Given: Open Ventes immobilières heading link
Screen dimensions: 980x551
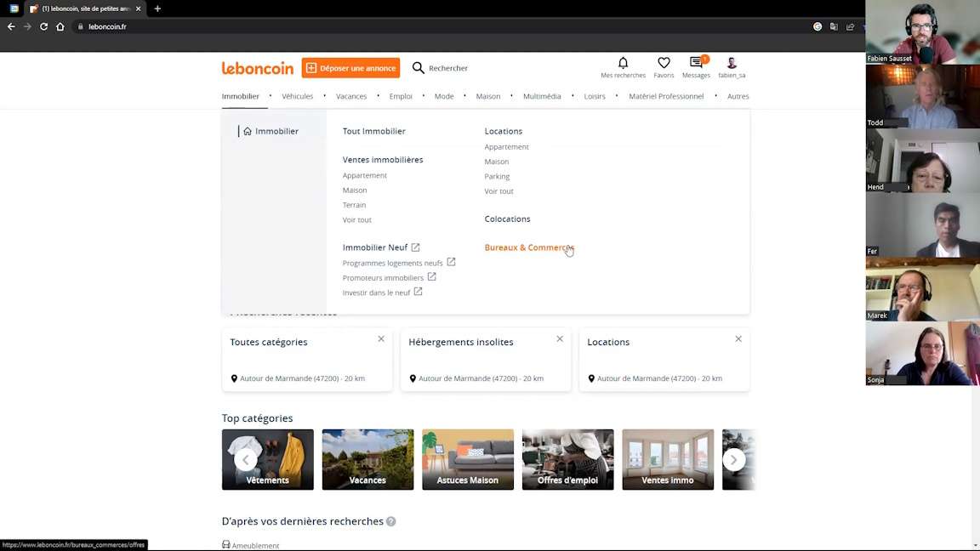Looking at the screenshot, I should click(x=383, y=160).
